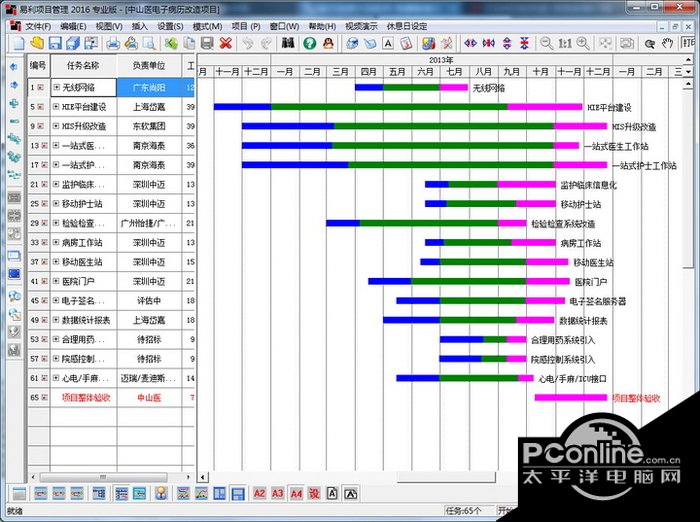This screenshot has height=522, width=700.
Task: Click the magenta 项目整体验收 Gantt bar
Action: pos(571,397)
